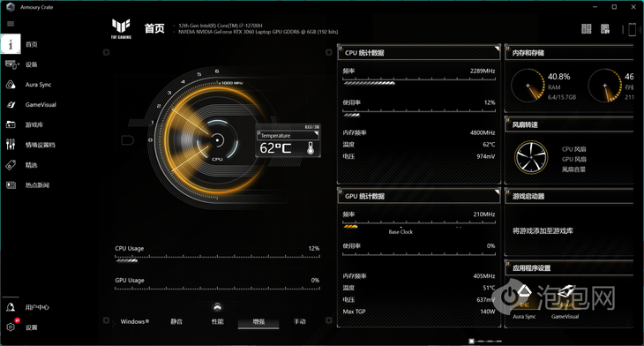Open the 设置 settings gear icon
The height and width of the screenshot is (346, 644).
11,327
